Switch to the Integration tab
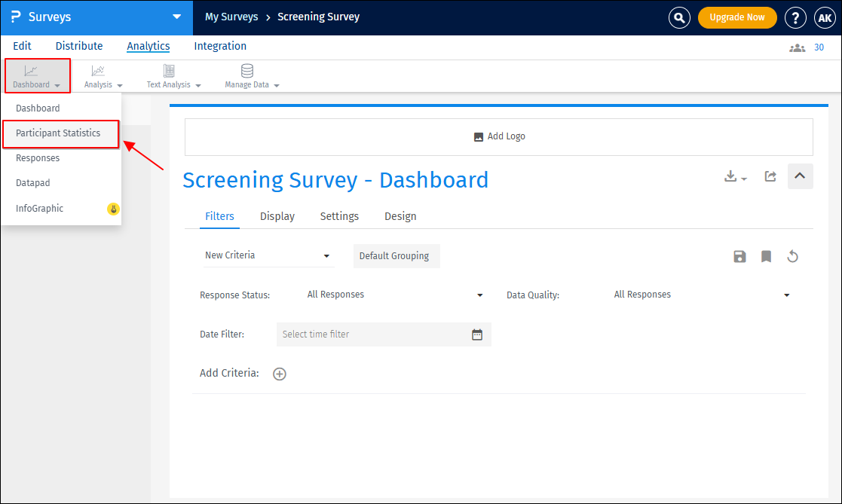Screen dimensions: 842x504 point(219,46)
